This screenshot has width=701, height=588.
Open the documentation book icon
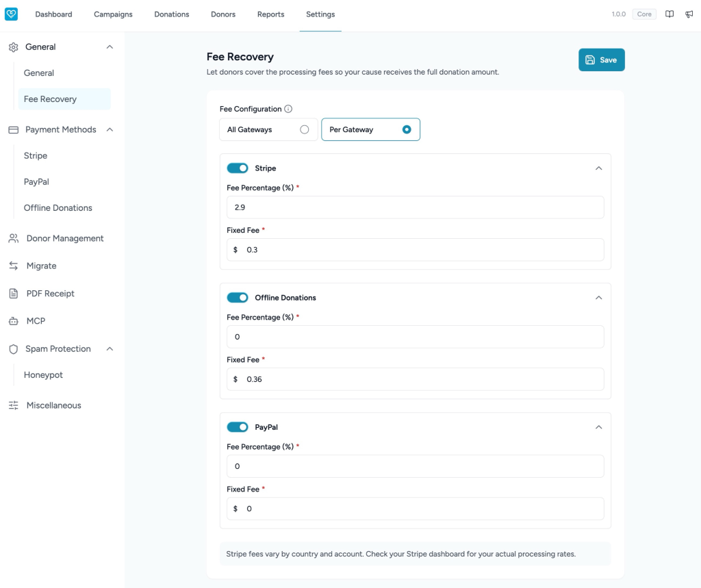pos(670,14)
